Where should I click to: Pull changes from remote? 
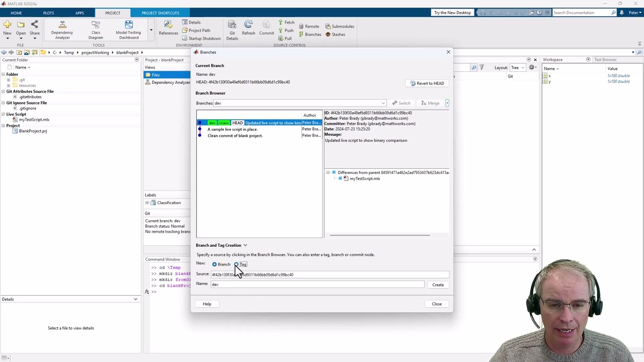coord(285,38)
